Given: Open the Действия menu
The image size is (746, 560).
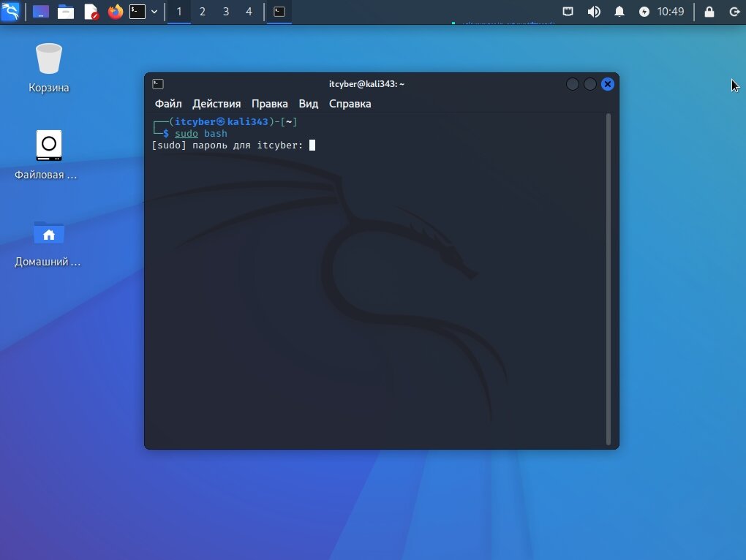Looking at the screenshot, I should (216, 104).
